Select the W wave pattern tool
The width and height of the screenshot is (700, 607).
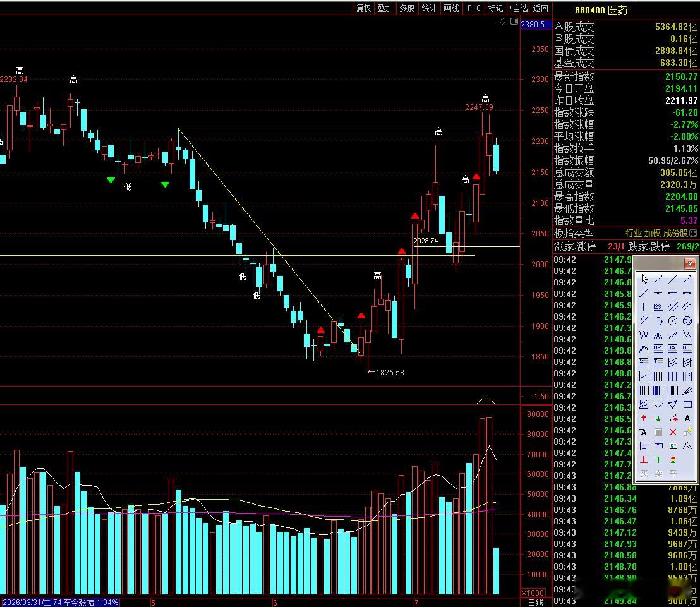644,335
